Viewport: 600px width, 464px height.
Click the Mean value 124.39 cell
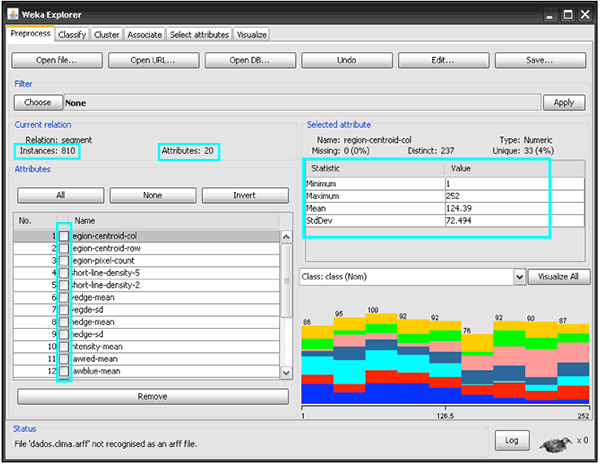point(515,208)
